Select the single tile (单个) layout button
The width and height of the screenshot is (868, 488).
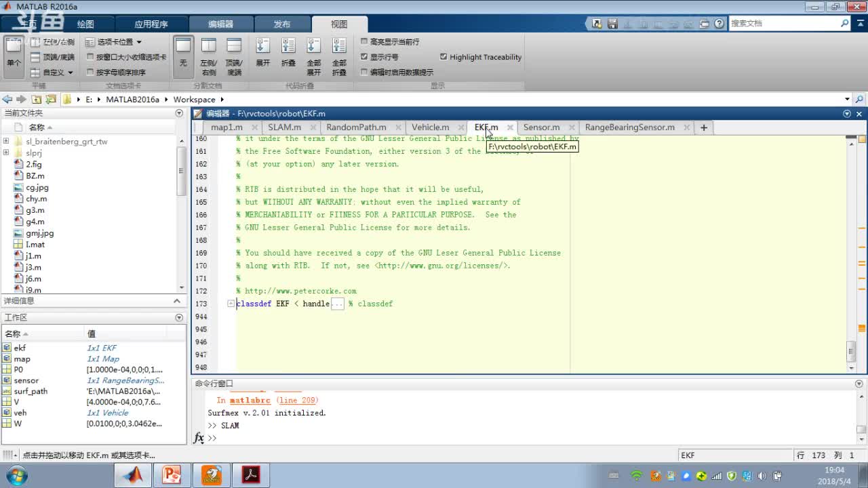click(14, 56)
